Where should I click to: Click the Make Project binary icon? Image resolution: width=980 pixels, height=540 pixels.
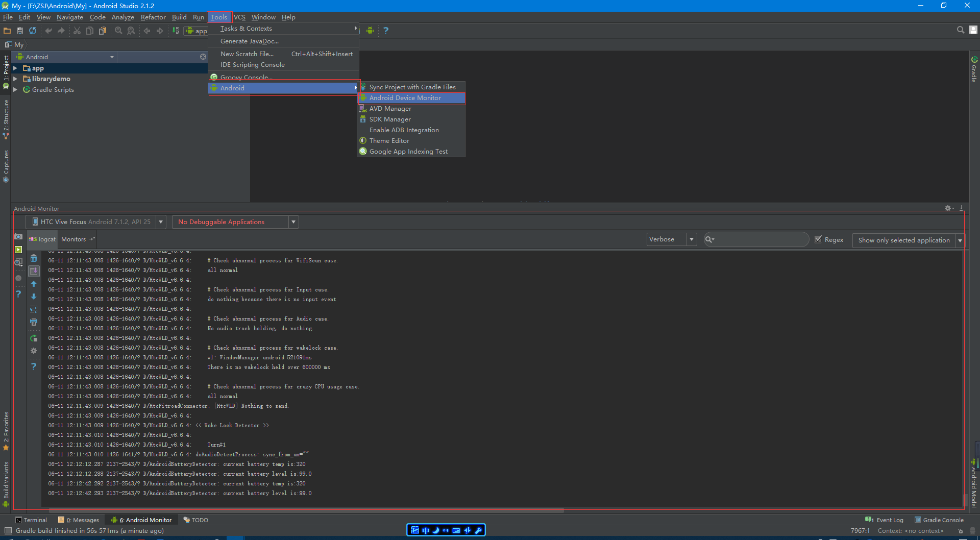click(x=176, y=31)
